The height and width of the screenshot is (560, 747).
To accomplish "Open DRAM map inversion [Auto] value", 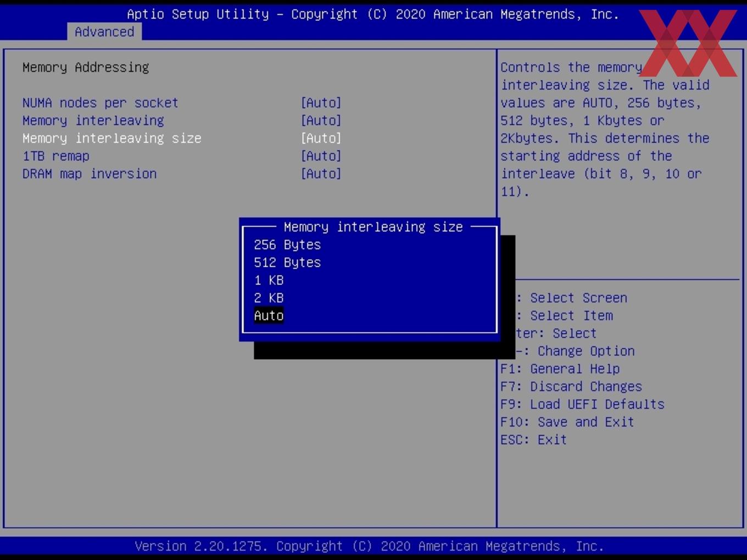I will point(321,173).
